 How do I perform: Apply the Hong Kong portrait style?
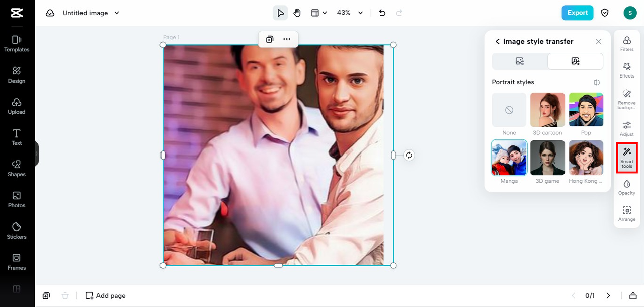tap(586, 158)
